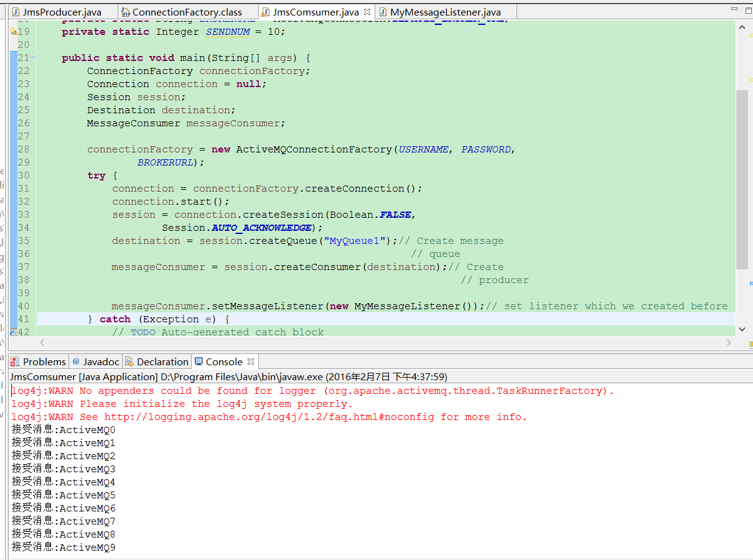Click console line 接受消息:ActiveMQ9
This screenshot has width=753, height=560.
coord(63,548)
